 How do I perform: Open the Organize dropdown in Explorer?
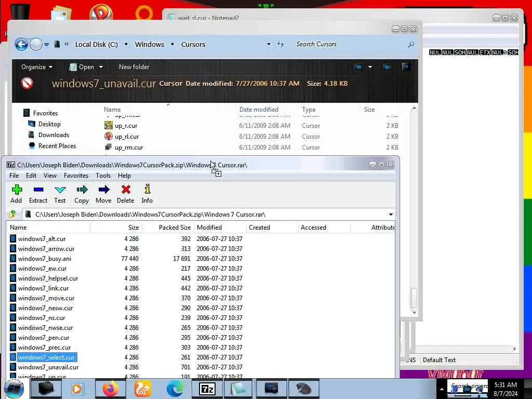37,67
